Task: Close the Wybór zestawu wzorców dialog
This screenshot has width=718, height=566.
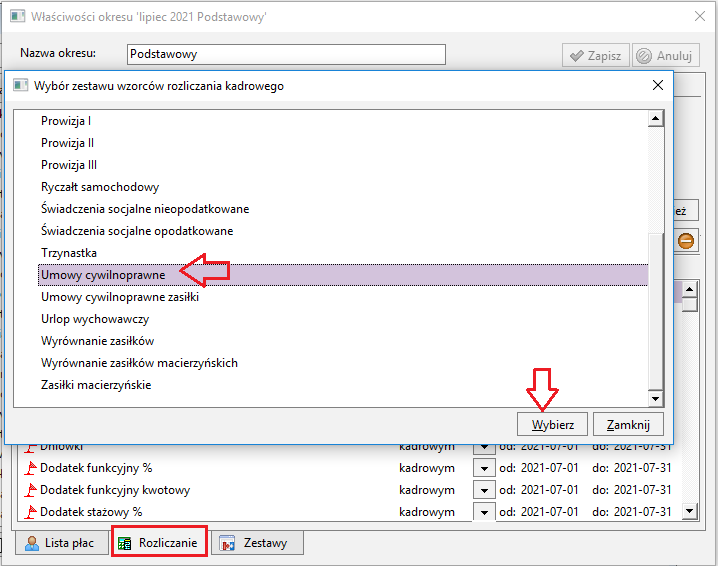Action: coord(658,85)
